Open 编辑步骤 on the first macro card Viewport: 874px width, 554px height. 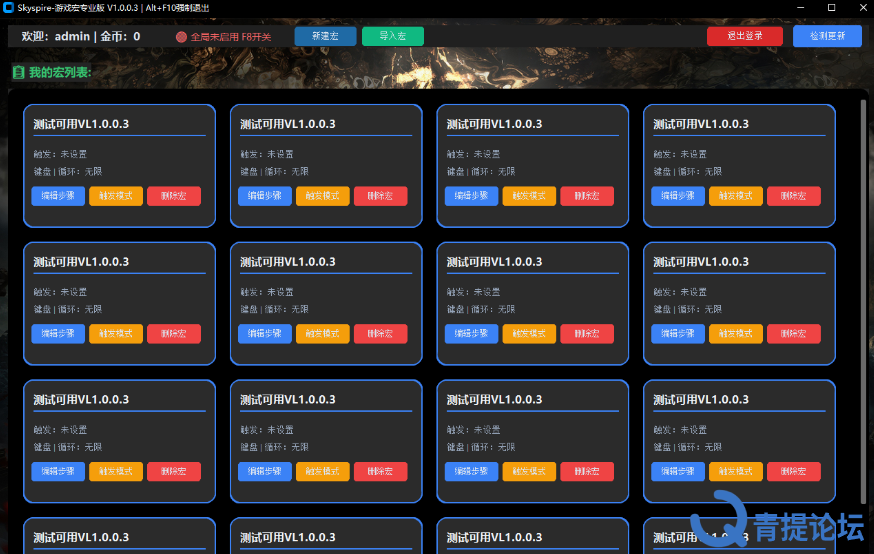click(x=58, y=196)
